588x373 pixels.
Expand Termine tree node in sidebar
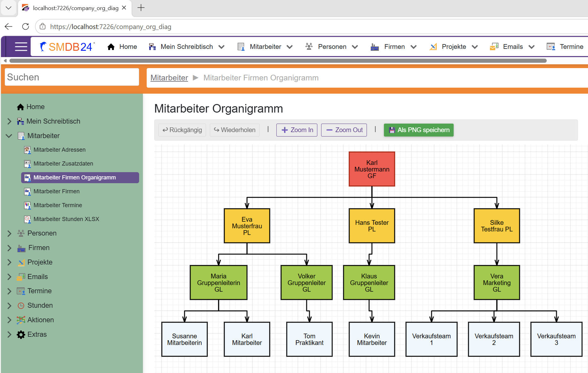click(9, 291)
